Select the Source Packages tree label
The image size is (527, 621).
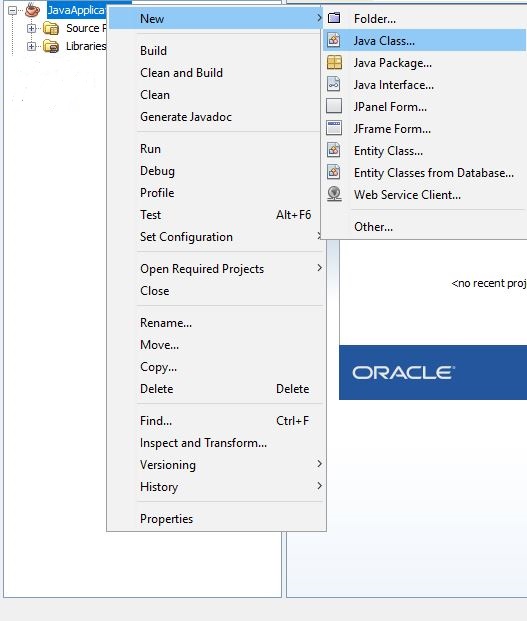86,28
